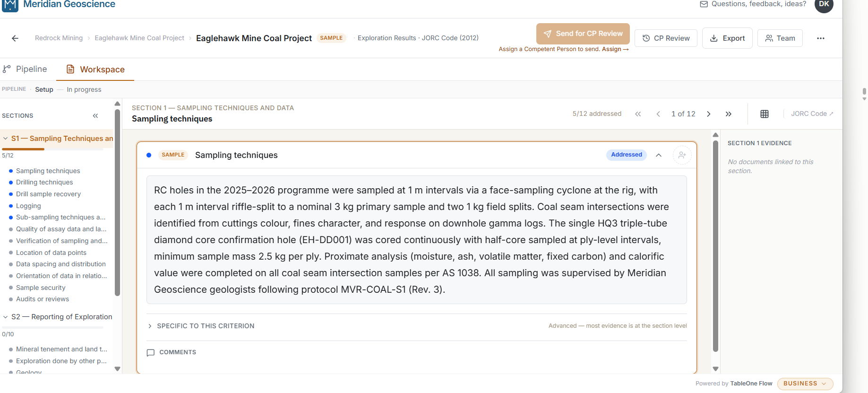Click the DK user avatar
Image resolution: width=868 pixels, height=393 pixels.
824,5
